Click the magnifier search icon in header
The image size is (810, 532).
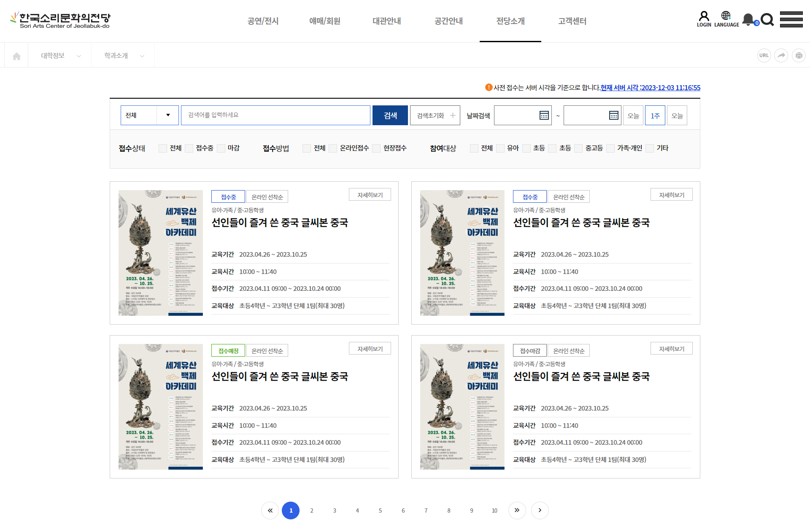pyautogui.click(x=767, y=19)
